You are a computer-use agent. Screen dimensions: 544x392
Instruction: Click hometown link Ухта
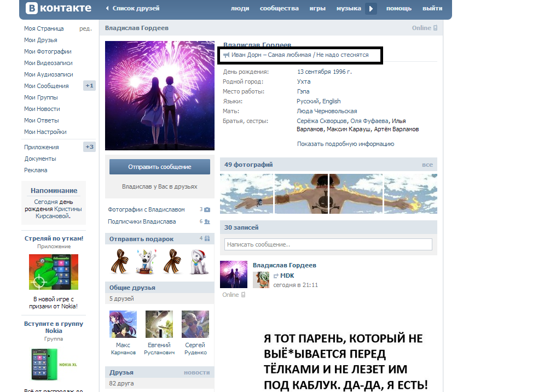coord(304,81)
